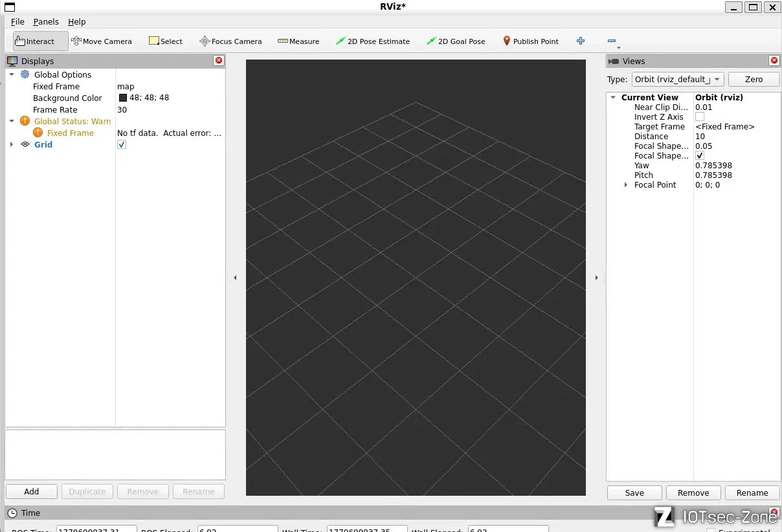Screen dimensions: 782x532
Task: Pick the Measure tool
Action: 298,41
